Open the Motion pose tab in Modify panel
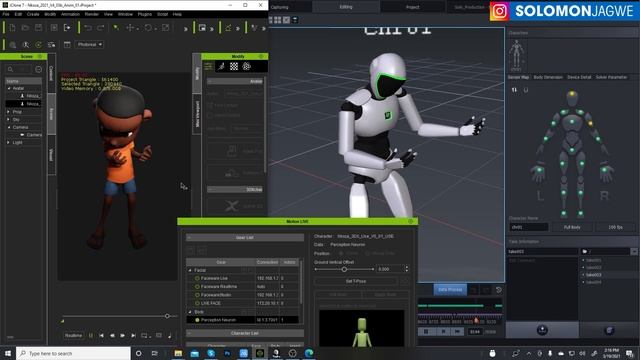640x360 pixels. [x=221, y=66]
